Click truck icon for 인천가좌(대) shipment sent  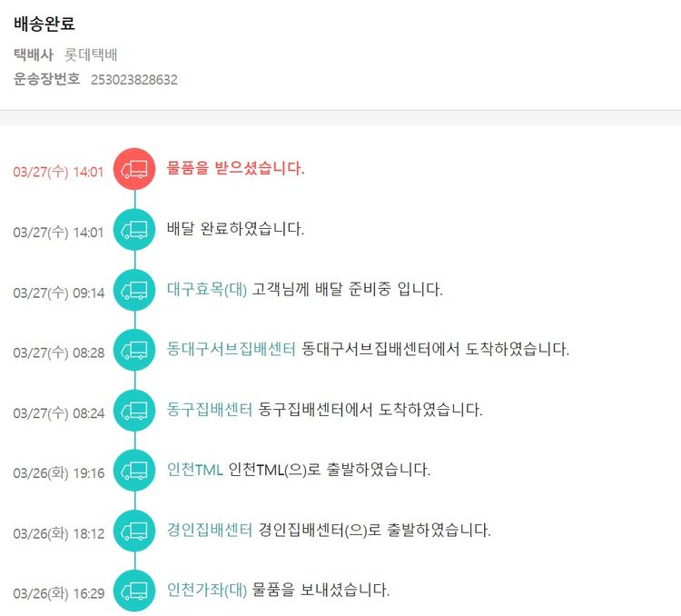pos(134,590)
